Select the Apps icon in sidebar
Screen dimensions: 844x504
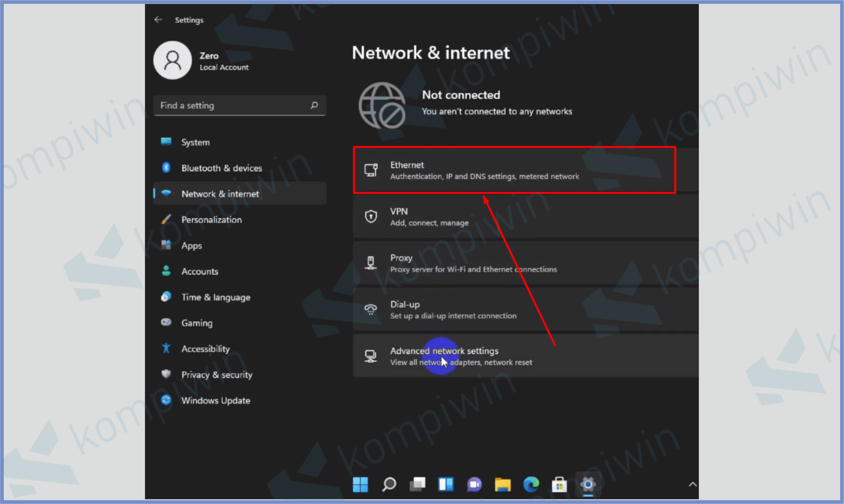click(x=166, y=245)
